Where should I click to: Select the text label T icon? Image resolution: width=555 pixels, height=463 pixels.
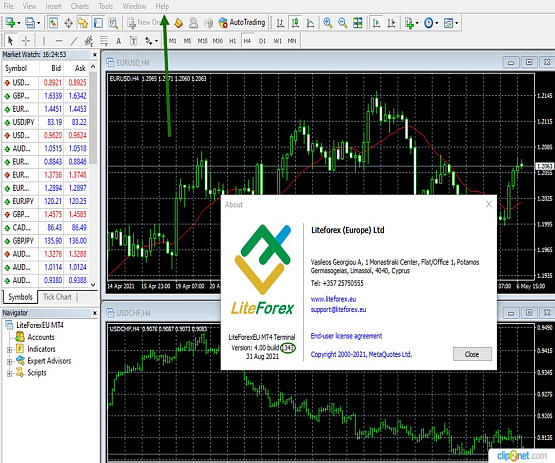[133, 41]
